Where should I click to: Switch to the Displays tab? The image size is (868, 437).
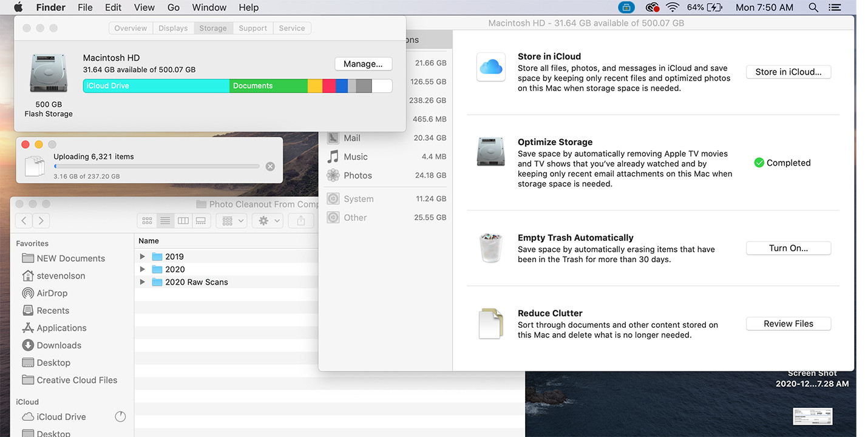point(173,28)
